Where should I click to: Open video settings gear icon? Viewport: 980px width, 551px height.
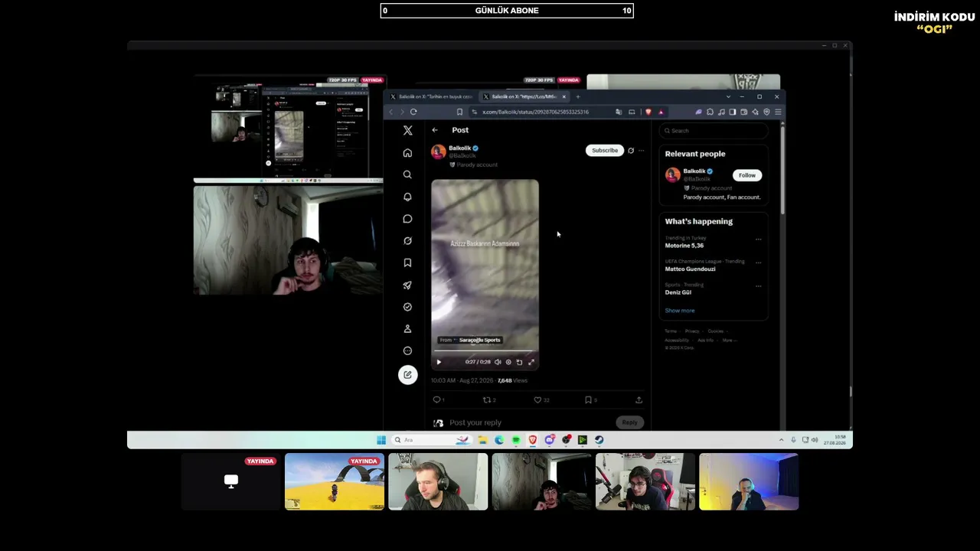pyautogui.click(x=508, y=362)
